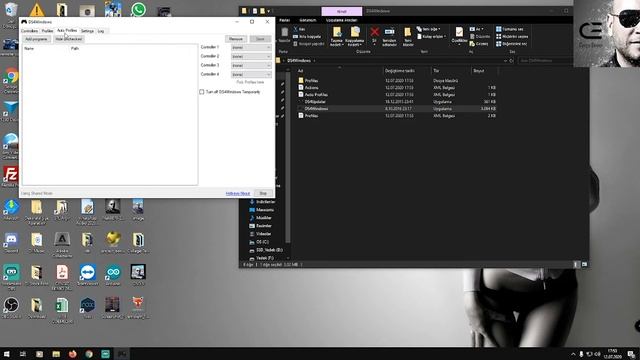The width and height of the screenshot is (640, 360).
Task: Click Hide Unchecked button
Action: pos(69,39)
